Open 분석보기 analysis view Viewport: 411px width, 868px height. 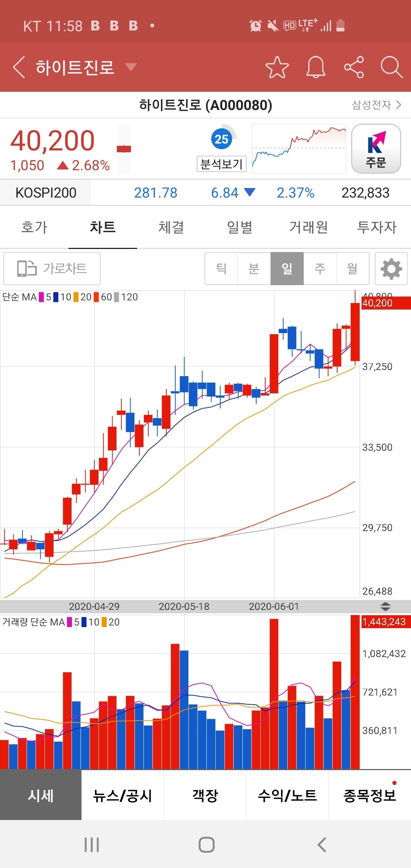tap(221, 164)
